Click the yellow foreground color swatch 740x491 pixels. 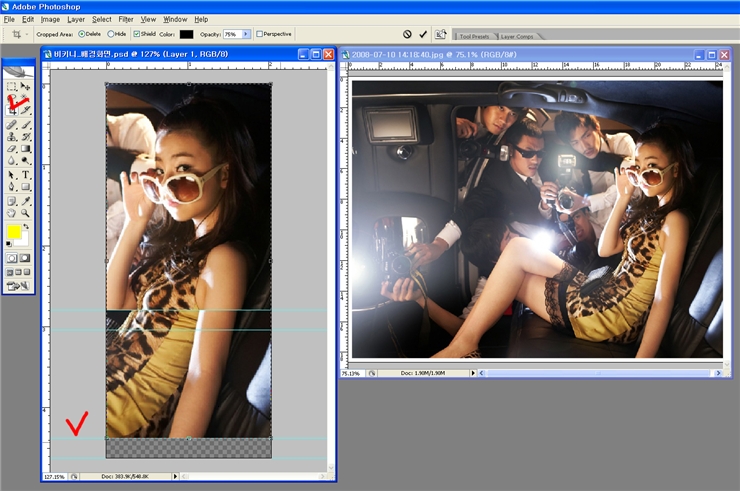(14, 232)
